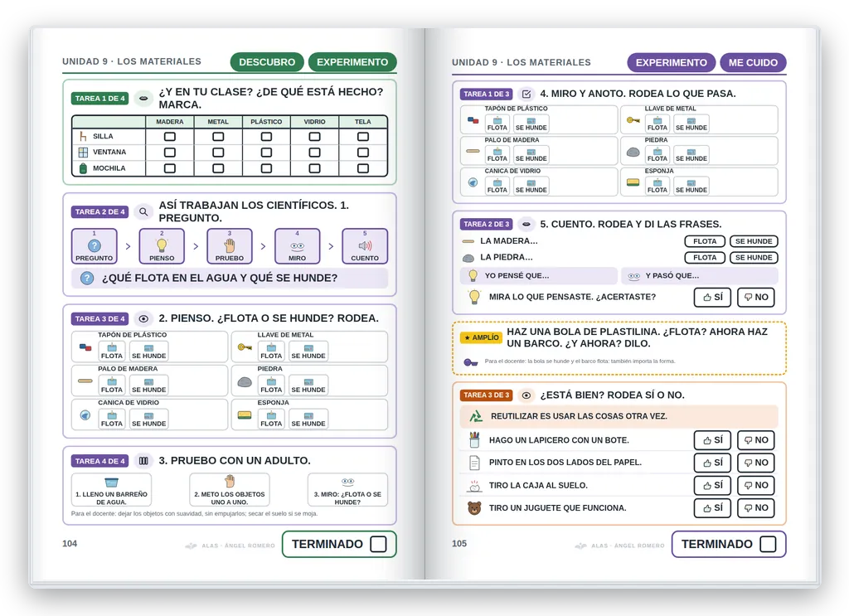Image resolution: width=849 pixels, height=616 pixels.
Task: Check the VIDRIO box in the VENTANA row
Action: [x=314, y=153]
